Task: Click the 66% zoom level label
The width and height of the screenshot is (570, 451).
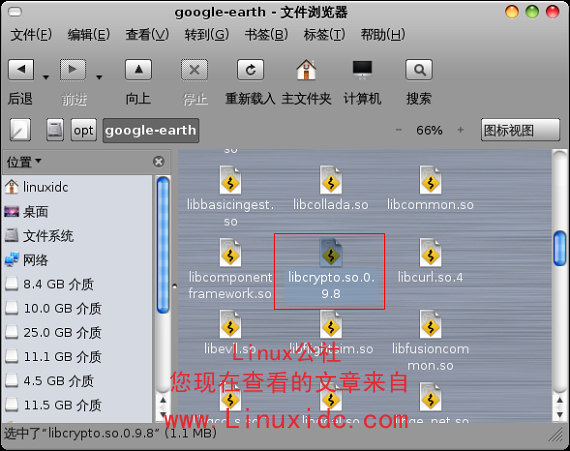Action: 429,130
